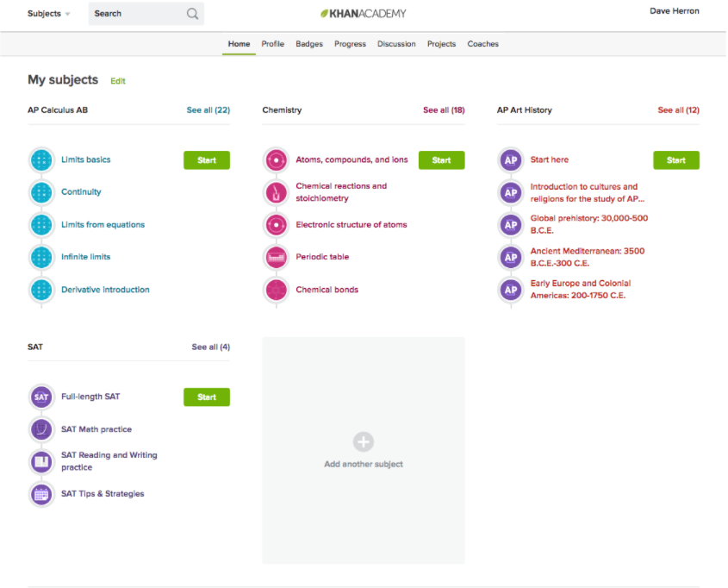Click the AP Calculus AB heading
Screen dimensions: 728x588
point(58,110)
